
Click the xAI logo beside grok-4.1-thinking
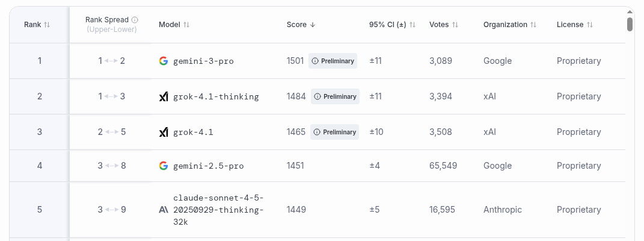click(x=163, y=96)
